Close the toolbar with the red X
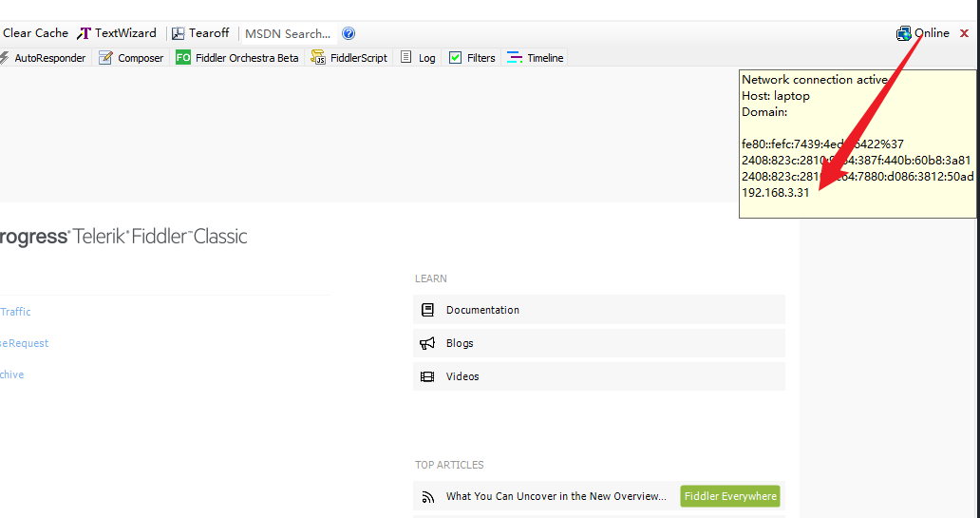Viewport: 980px width, 518px height. pos(965,34)
